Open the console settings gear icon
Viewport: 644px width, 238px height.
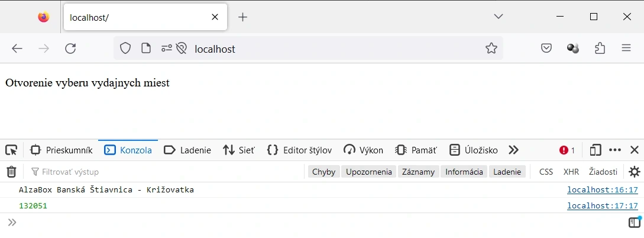coord(635,172)
